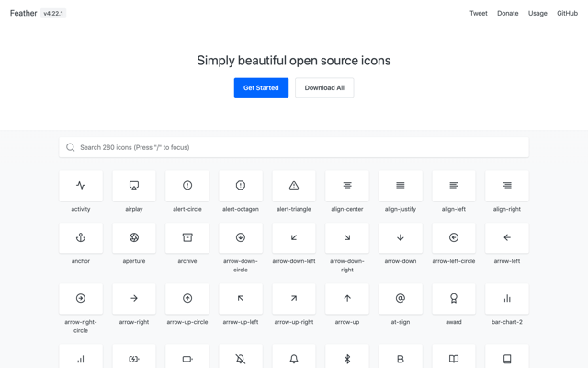Choose the alert-octagon icon

coord(241,186)
